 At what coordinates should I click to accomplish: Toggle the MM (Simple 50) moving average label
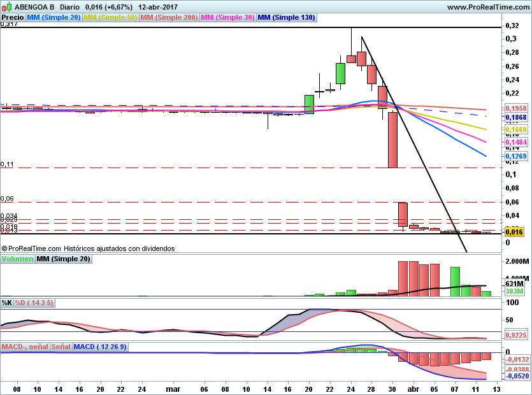coord(110,18)
